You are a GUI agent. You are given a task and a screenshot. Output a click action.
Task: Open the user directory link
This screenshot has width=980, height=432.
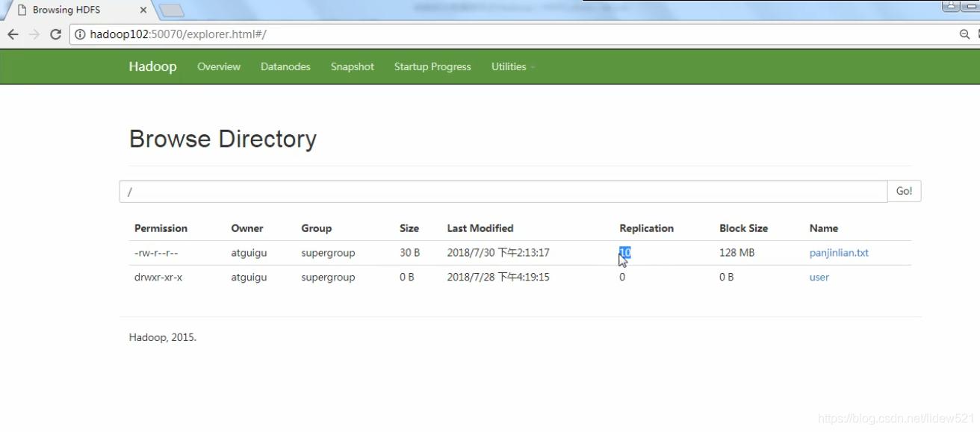819,277
